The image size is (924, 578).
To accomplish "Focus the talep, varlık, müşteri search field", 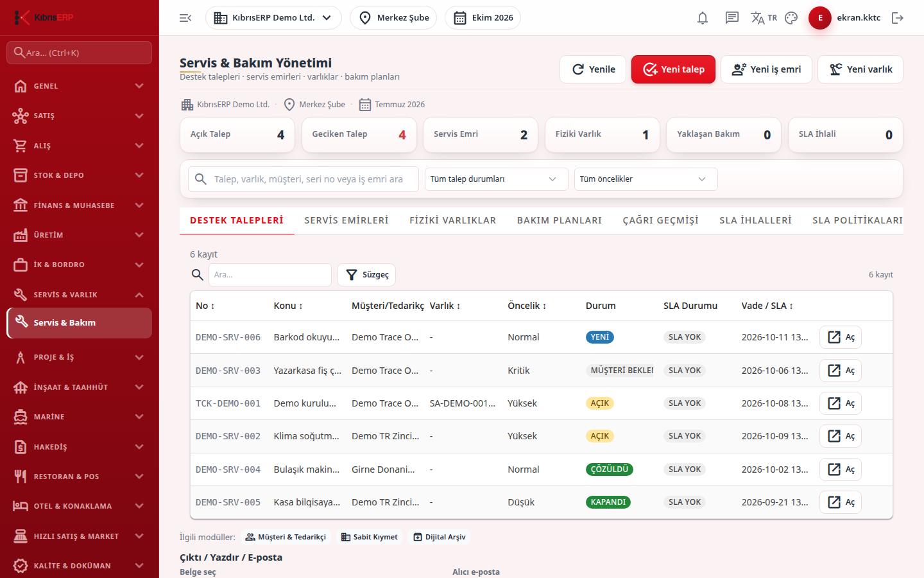I will coord(304,179).
